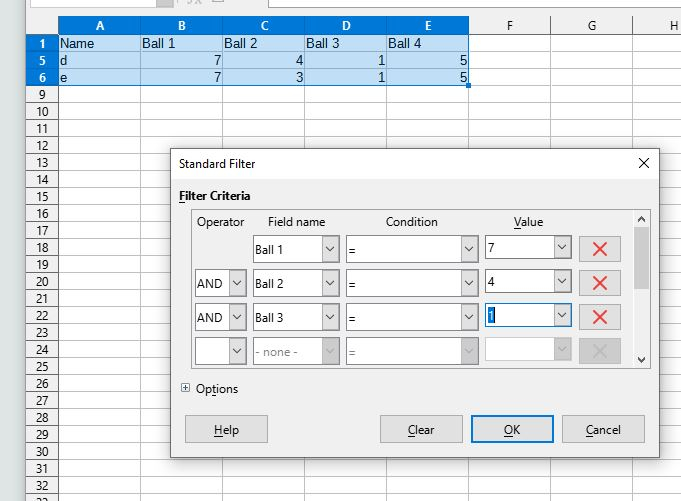Image resolution: width=681 pixels, height=501 pixels.
Task: Open the condition dropdown for Ball 3
Action: pyautogui.click(x=469, y=318)
